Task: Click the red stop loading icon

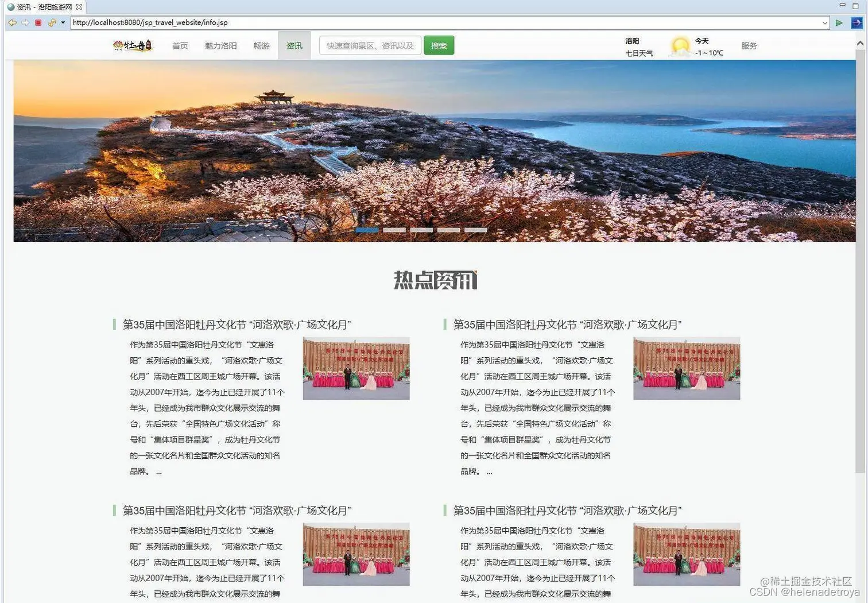Action: point(38,22)
